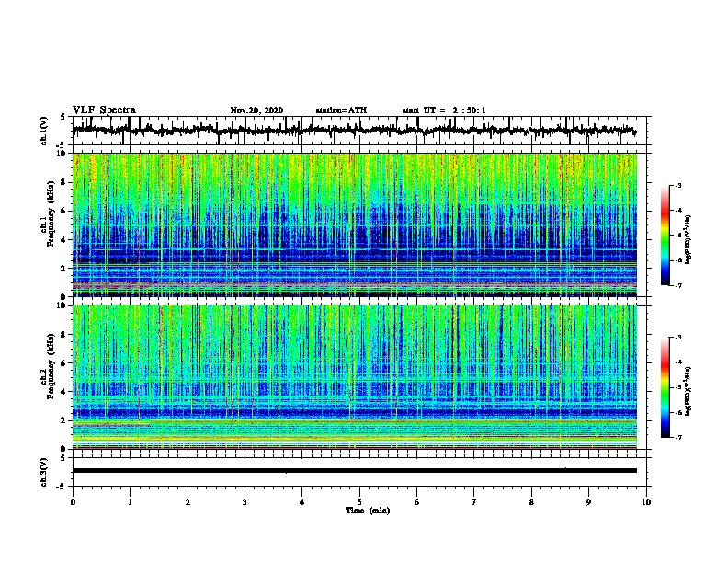Screen dimensions: 728x563
Task: Click time axis tick label "3"
Action: coord(245,502)
